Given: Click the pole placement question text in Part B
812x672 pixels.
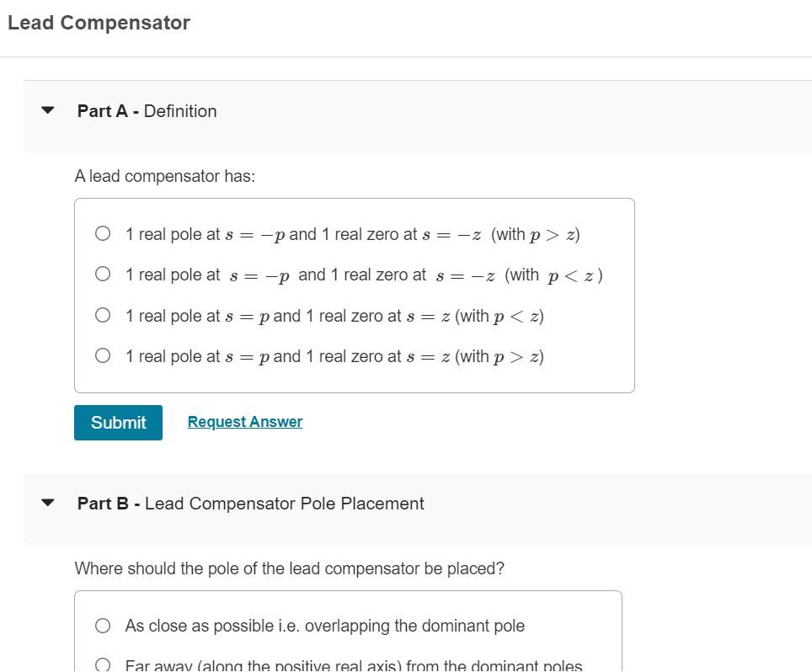Looking at the screenshot, I should (288, 568).
